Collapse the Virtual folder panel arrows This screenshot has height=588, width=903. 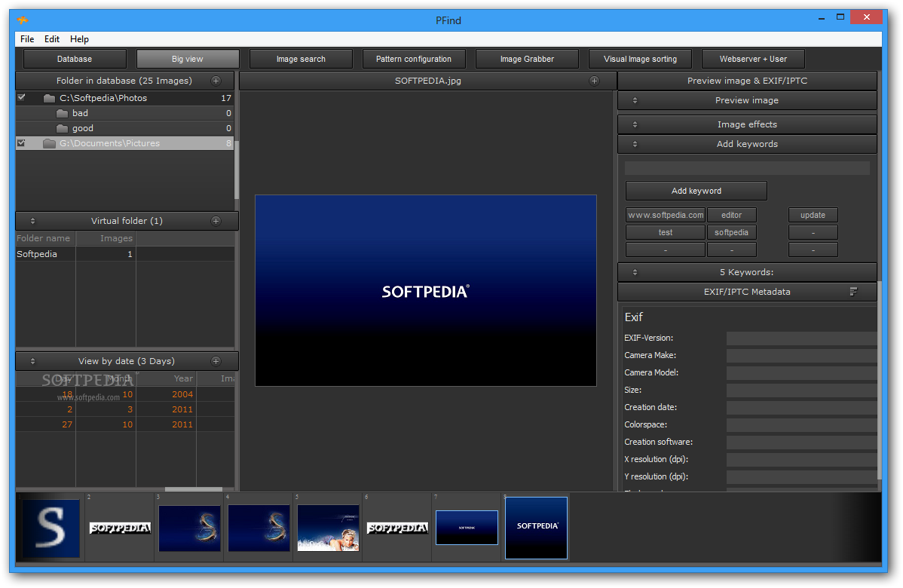click(33, 221)
